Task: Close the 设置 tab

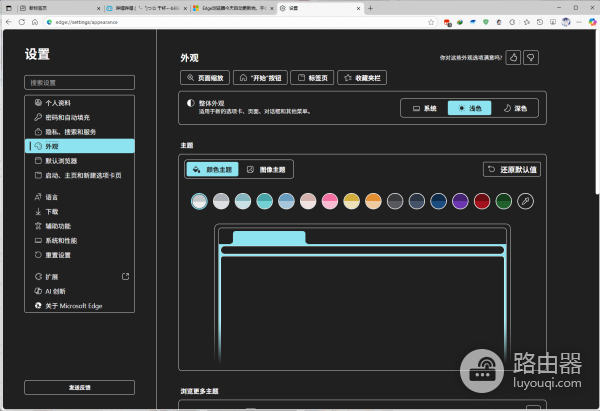Action: (359, 8)
